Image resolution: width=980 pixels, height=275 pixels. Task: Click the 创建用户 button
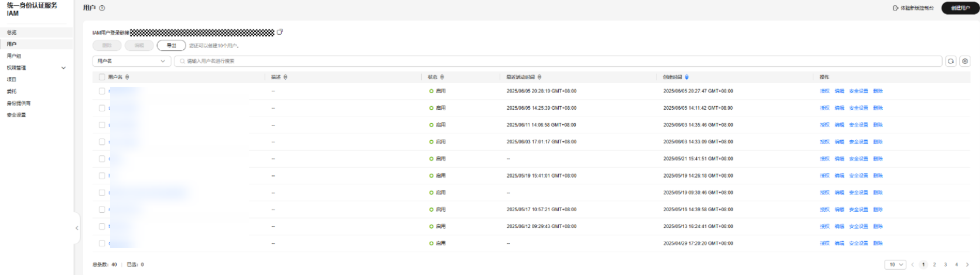point(960,8)
